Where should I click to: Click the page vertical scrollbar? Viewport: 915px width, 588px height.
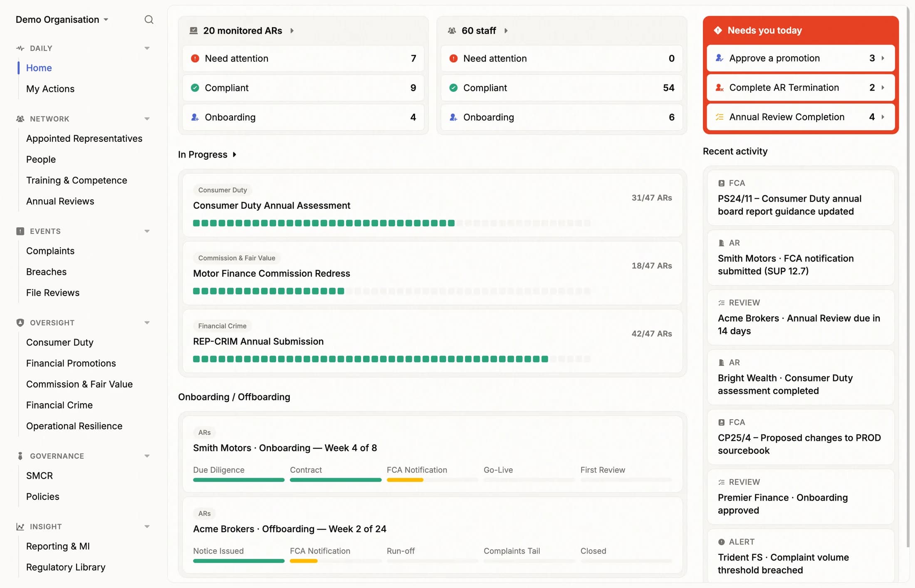(x=908, y=277)
